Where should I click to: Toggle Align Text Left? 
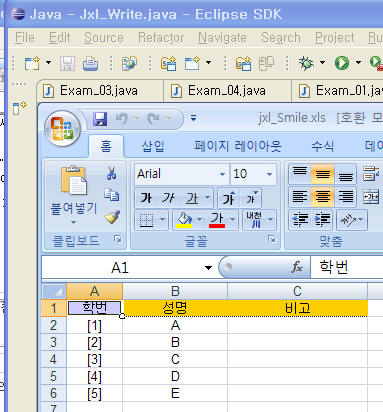(300, 197)
